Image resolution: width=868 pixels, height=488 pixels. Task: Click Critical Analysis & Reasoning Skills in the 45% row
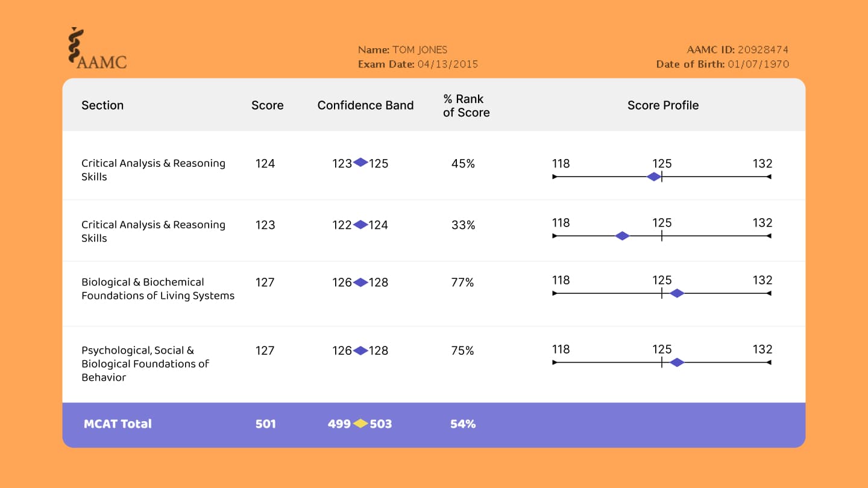click(154, 170)
